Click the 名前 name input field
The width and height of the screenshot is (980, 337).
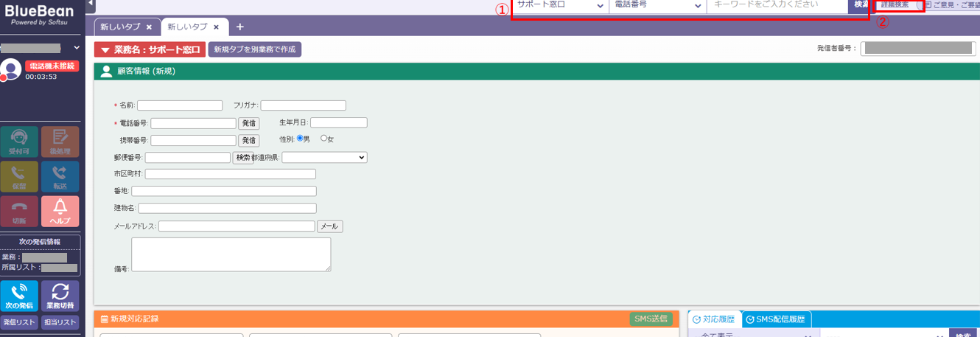180,105
